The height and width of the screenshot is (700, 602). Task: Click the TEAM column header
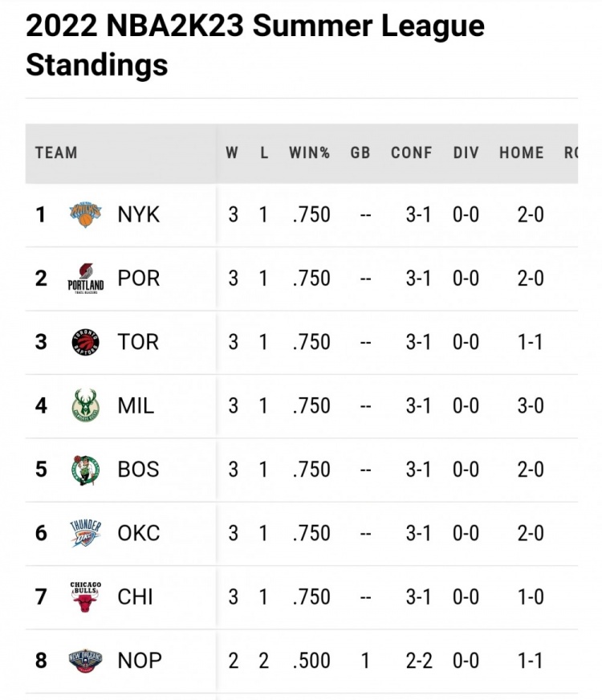[x=56, y=153]
